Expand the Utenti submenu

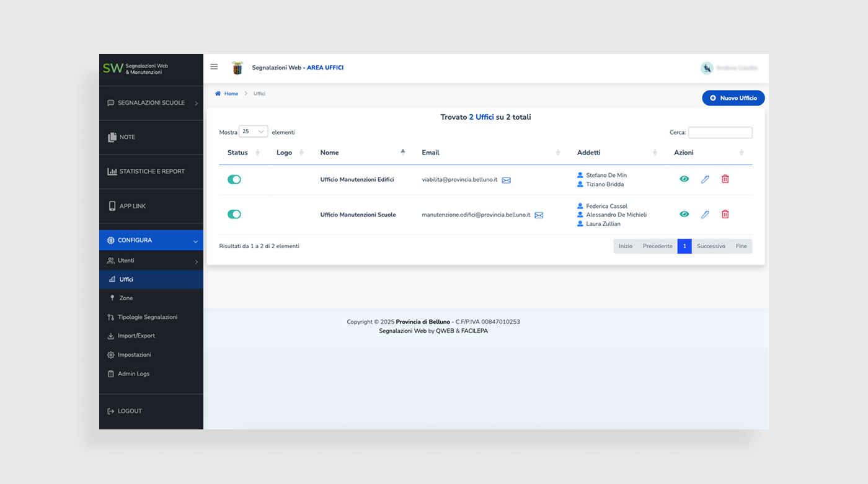click(x=151, y=261)
